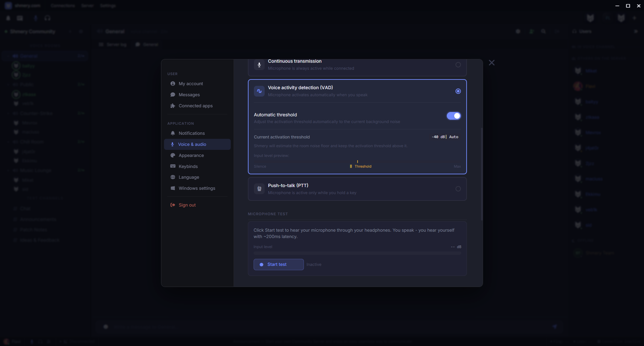
Task: Click the mail envelope icon in main toolbar
Action: (20, 18)
